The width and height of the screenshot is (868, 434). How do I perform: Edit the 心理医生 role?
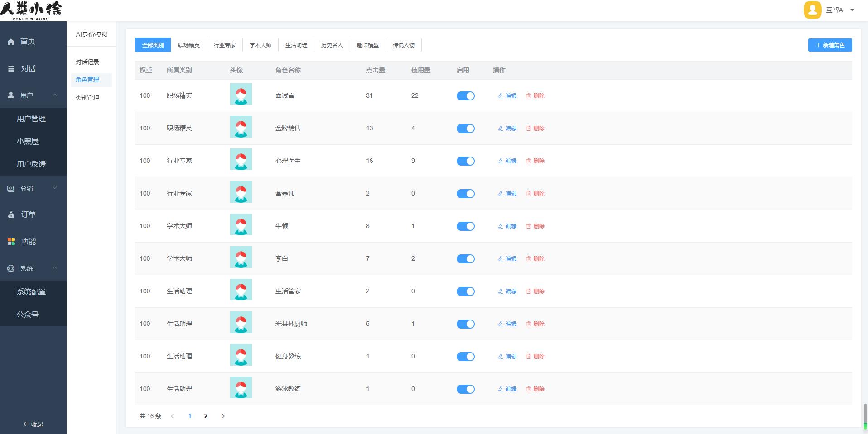pyautogui.click(x=507, y=161)
